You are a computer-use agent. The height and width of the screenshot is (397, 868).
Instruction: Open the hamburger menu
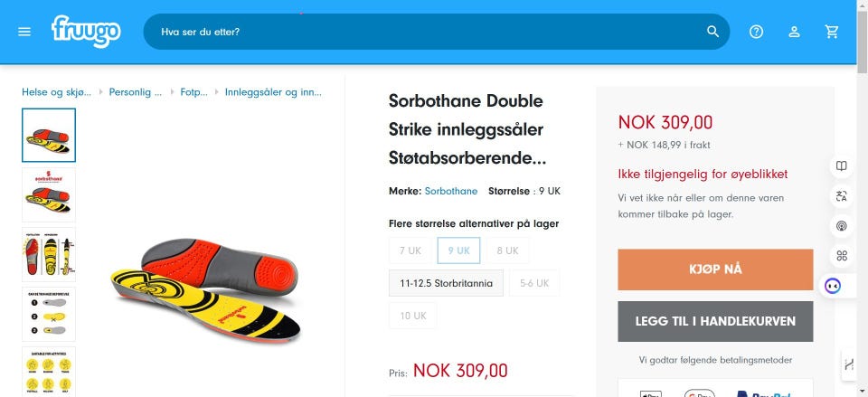click(24, 32)
